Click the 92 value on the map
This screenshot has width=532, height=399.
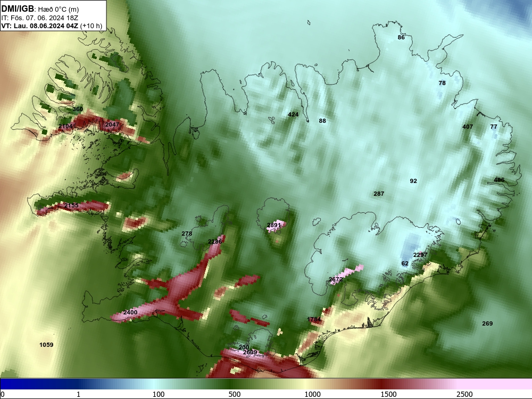(413, 181)
